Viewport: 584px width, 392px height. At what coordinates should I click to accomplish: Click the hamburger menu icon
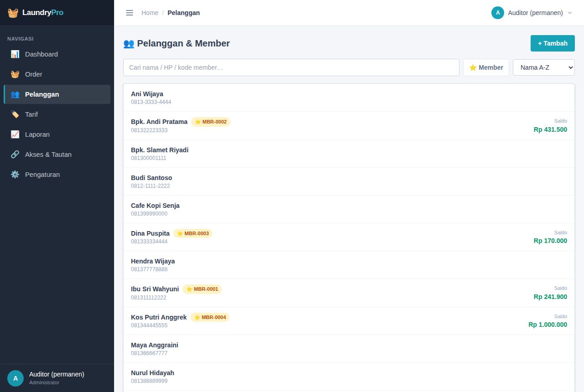tap(130, 13)
